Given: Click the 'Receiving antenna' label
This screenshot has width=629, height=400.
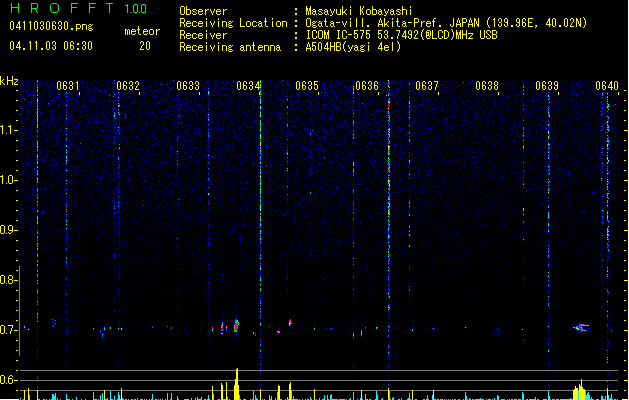Looking at the screenshot, I should (x=230, y=47).
